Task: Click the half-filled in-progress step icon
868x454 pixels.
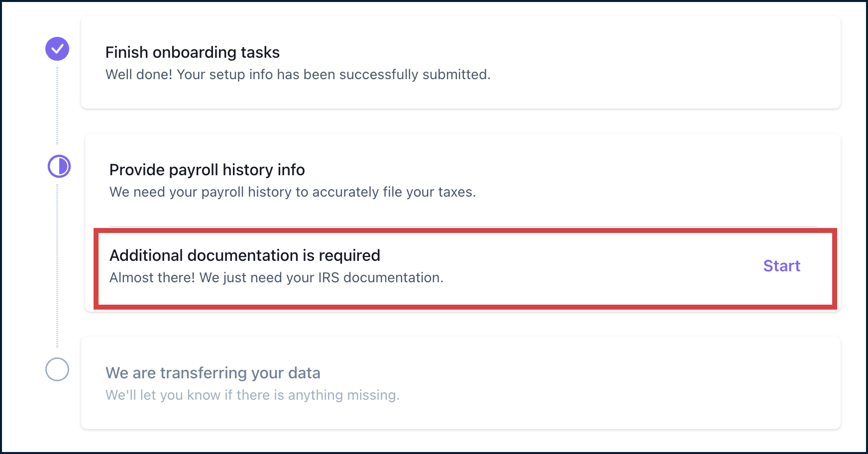Action: [x=59, y=166]
